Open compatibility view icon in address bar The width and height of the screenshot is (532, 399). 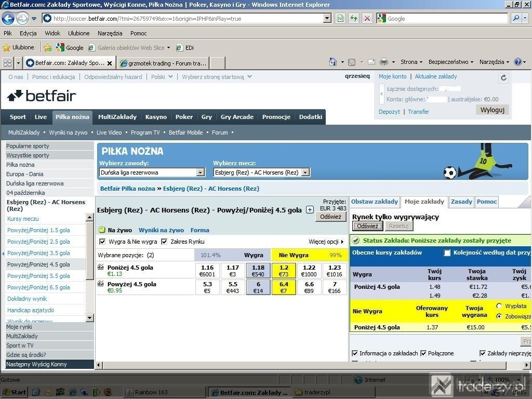click(340, 18)
